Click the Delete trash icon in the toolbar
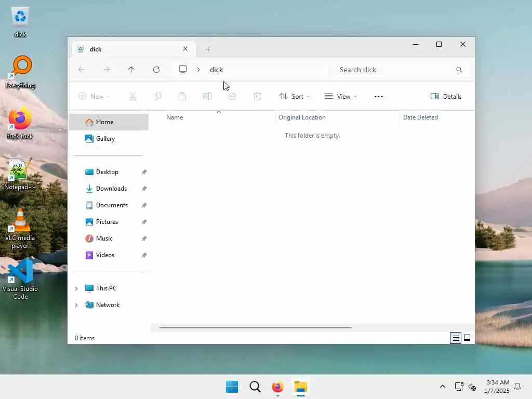Viewport: 532px width, 399px height. [257, 96]
